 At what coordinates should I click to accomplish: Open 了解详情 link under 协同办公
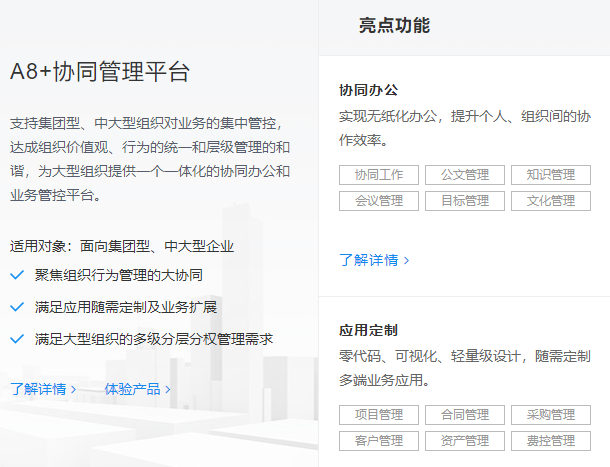click(374, 260)
